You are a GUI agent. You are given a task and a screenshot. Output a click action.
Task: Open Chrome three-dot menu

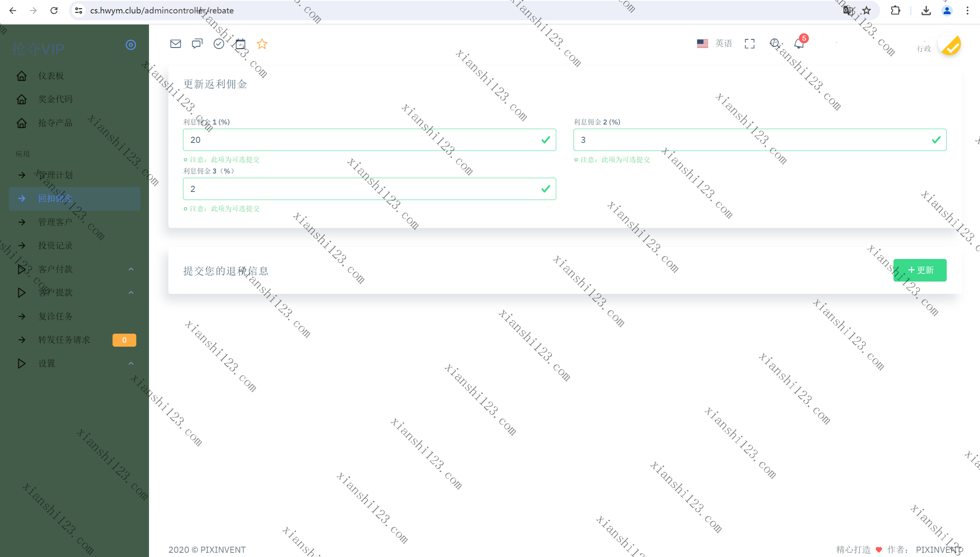(x=967, y=11)
